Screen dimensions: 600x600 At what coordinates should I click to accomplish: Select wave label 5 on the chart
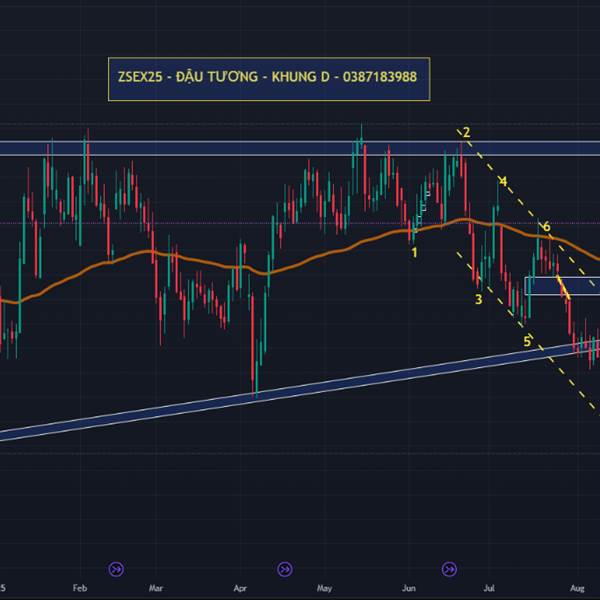point(527,341)
